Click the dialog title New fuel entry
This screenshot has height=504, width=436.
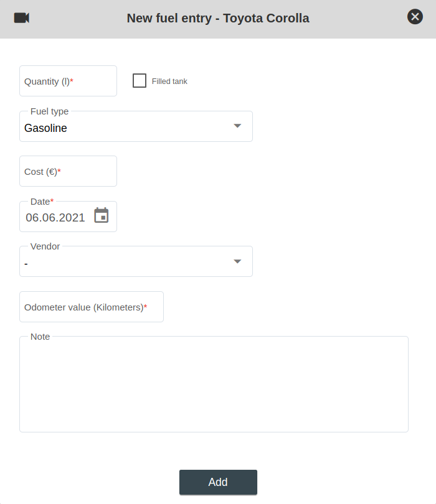click(218, 18)
